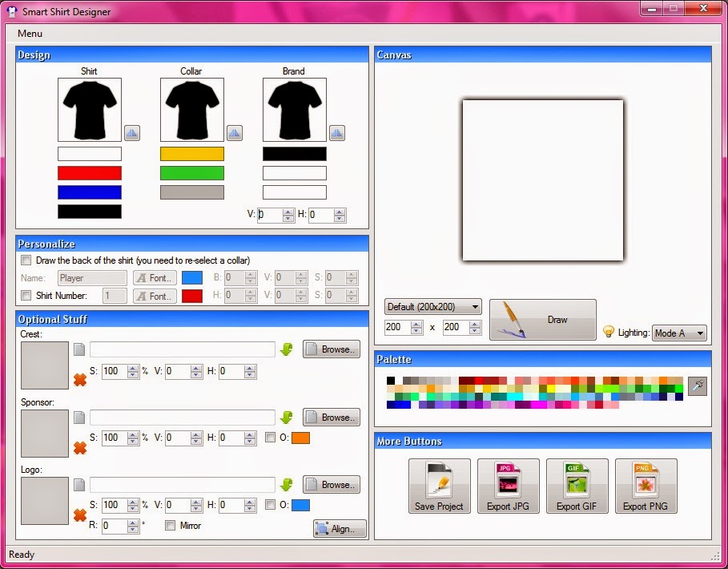
Task: Select the Shirt design thumbnail
Action: pos(90,110)
